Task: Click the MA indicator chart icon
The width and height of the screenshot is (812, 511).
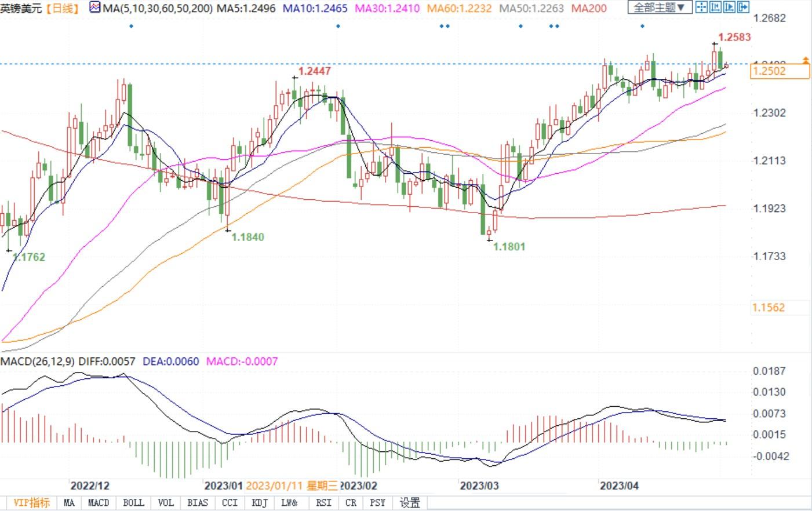Action: (95, 8)
